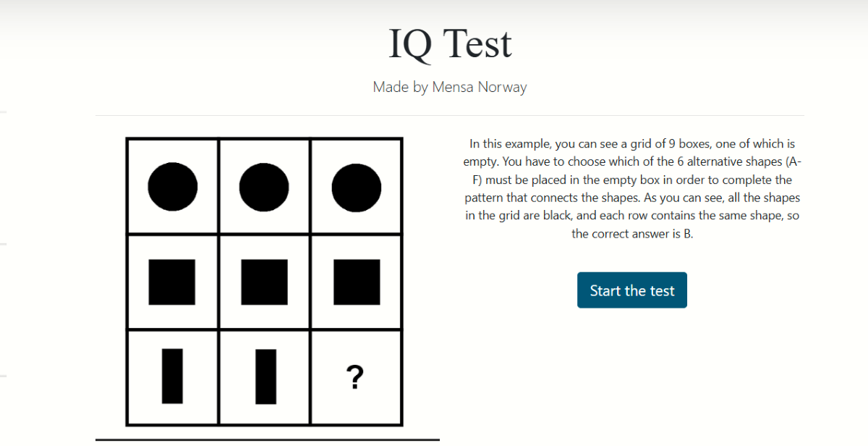The height and width of the screenshot is (446, 868).
Task: Click the circle in the top-middle grid cell
Action: 264,186
